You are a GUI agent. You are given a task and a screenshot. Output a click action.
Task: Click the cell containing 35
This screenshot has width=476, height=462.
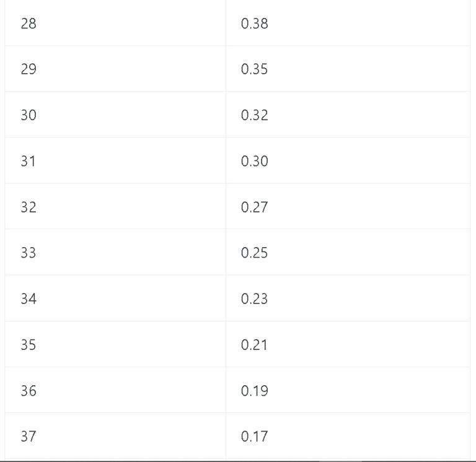pyautogui.click(x=115, y=344)
